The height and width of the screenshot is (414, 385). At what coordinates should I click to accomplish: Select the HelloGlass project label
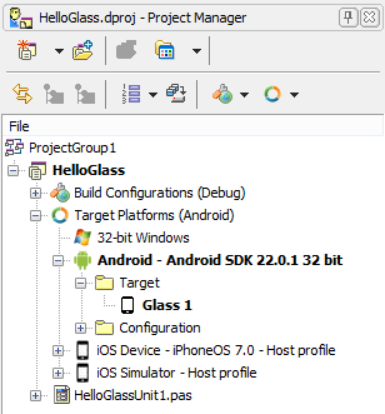(89, 170)
